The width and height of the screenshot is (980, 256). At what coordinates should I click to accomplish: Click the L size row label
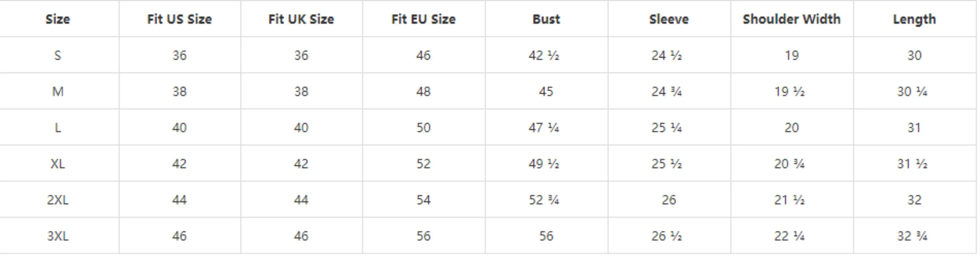tap(58, 128)
